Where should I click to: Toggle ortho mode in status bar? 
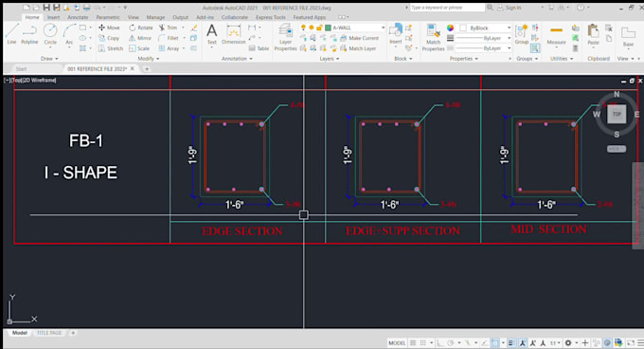[x=440, y=342]
